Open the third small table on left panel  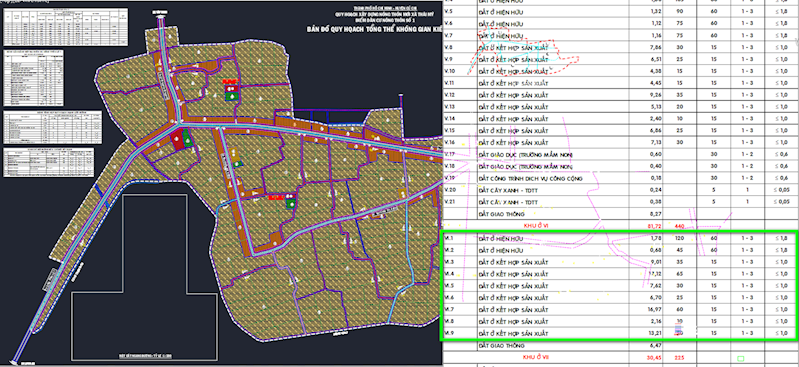pos(52,127)
